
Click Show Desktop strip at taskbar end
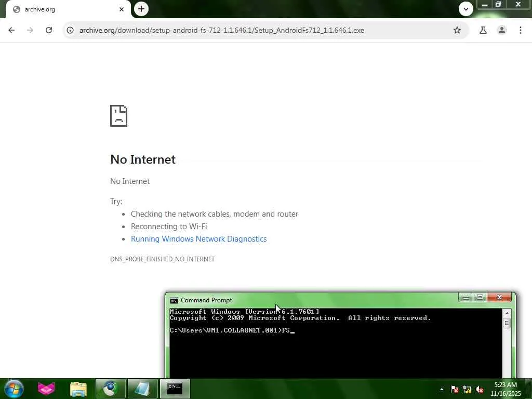coord(528,389)
